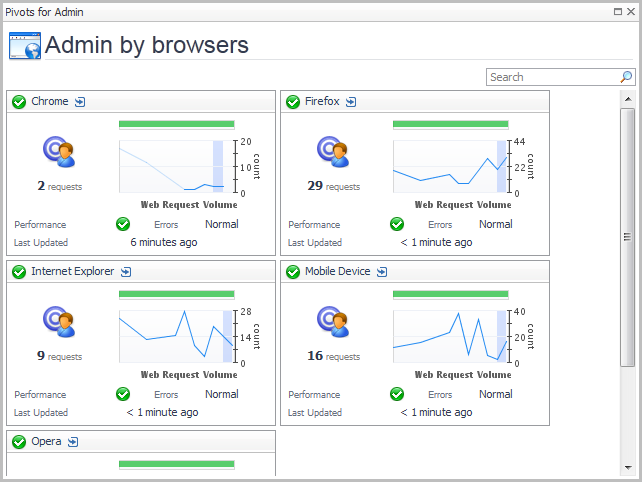
Task: Click the Admin by browsers page icon
Action: pyautogui.click(x=24, y=46)
